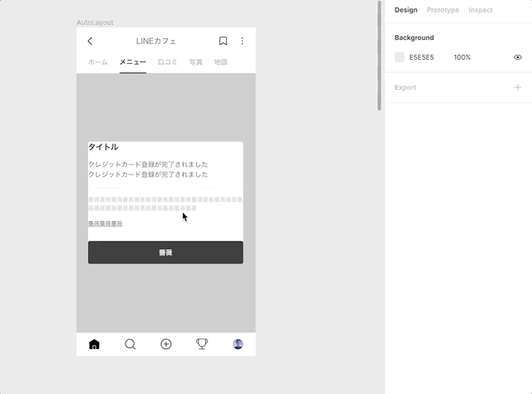The width and height of the screenshot is (532, 394).
Task: Tap the home icon in the bottom navigation
Action: tap(94, 344)
